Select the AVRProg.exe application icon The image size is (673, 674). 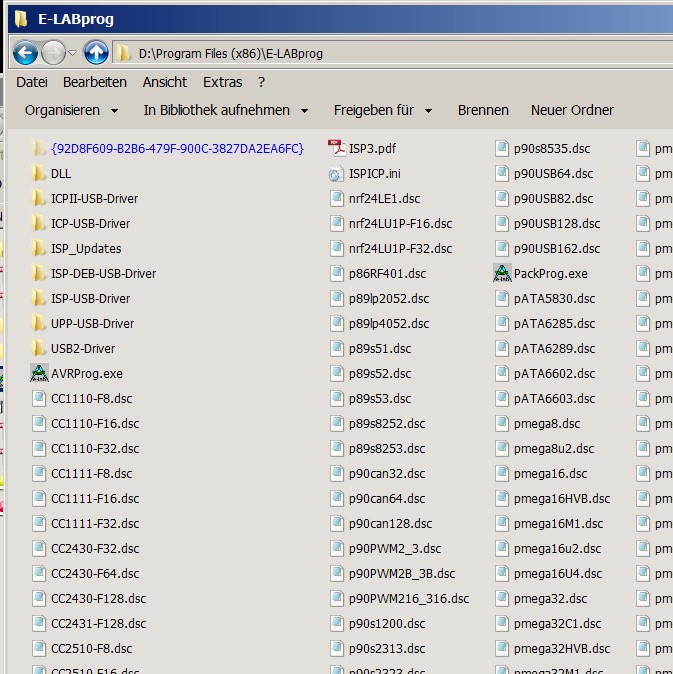[x=39, y=373]
